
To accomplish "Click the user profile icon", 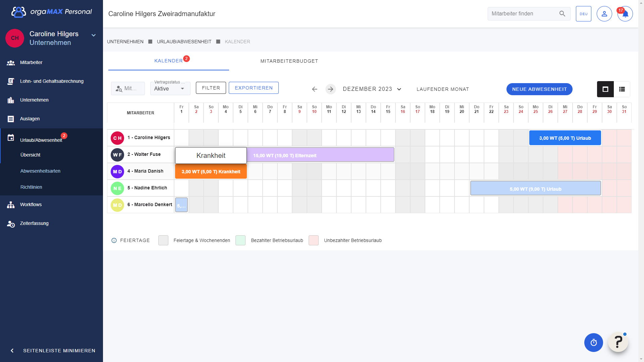I will (604, 14).
